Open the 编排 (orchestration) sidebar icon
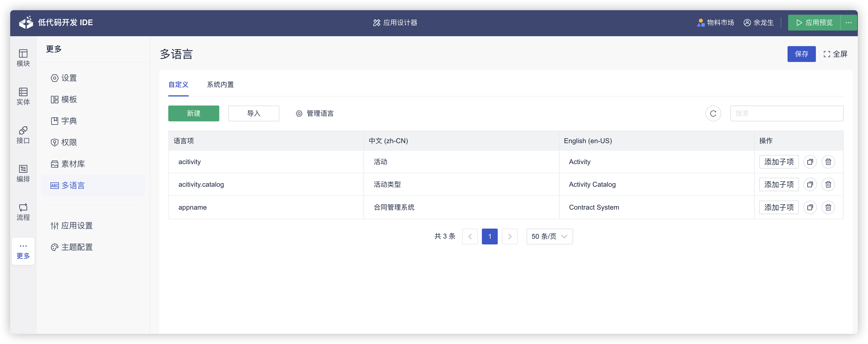 (x=23, y=173)
